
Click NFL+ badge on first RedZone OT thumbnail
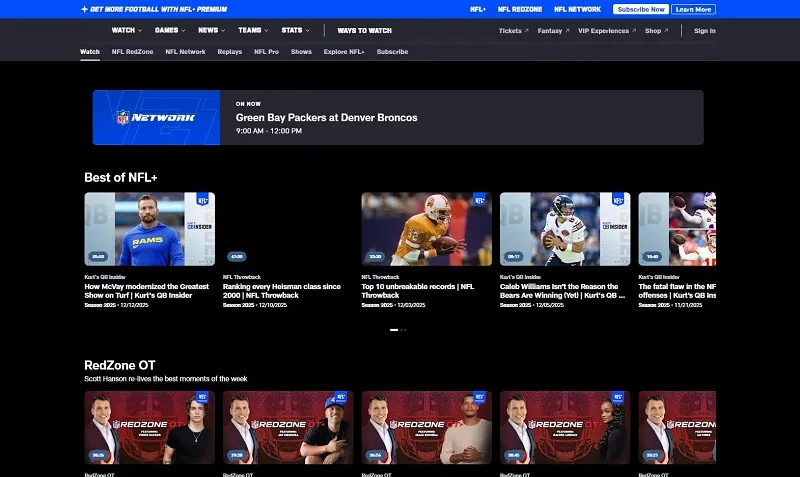point(203,397)
